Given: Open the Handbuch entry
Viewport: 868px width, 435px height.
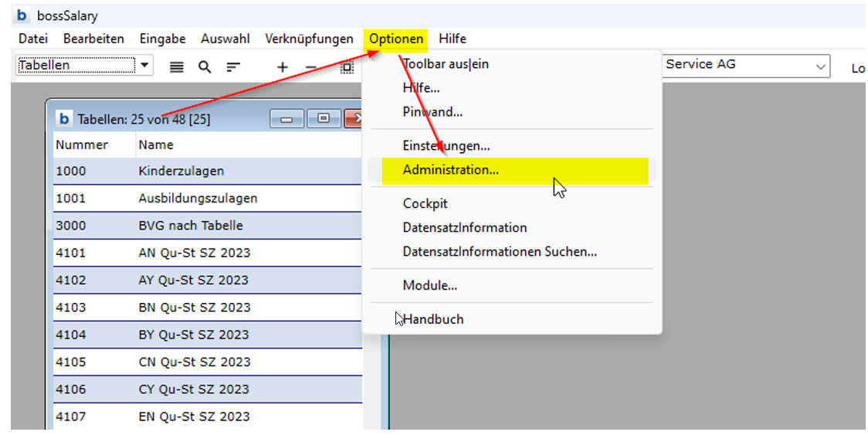Looking at the screenshot, I should coord(433,319).
